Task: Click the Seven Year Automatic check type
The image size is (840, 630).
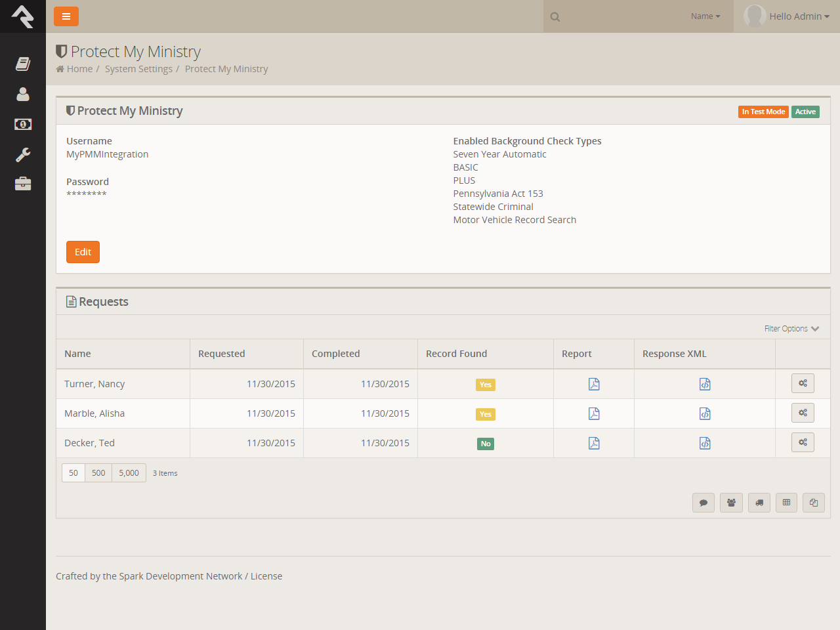Action: [x=499, y=154]
